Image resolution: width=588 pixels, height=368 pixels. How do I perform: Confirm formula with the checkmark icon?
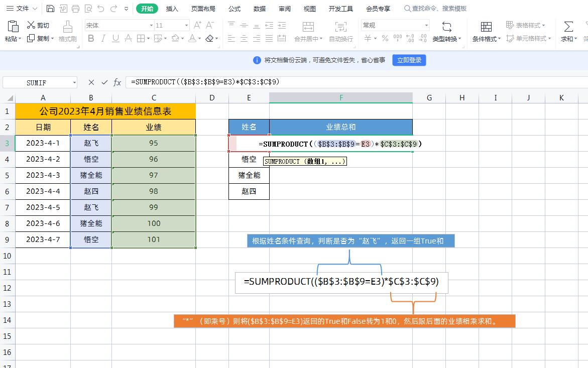104,82
